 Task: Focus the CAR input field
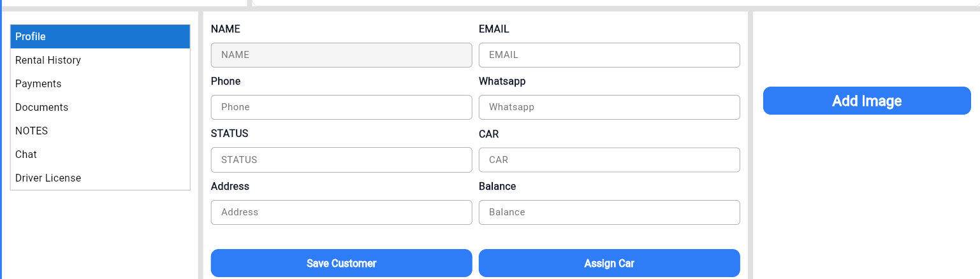tap(609, 160)
